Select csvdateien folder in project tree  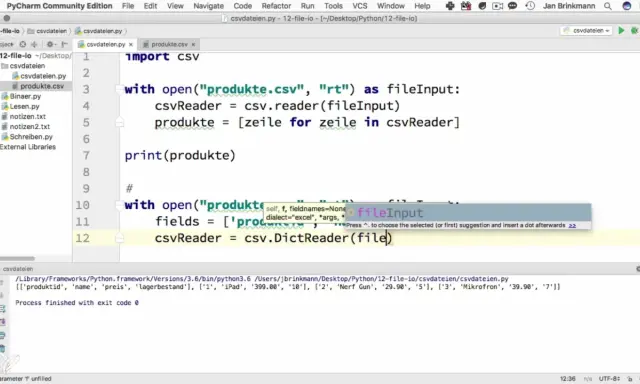pos(27,66)
